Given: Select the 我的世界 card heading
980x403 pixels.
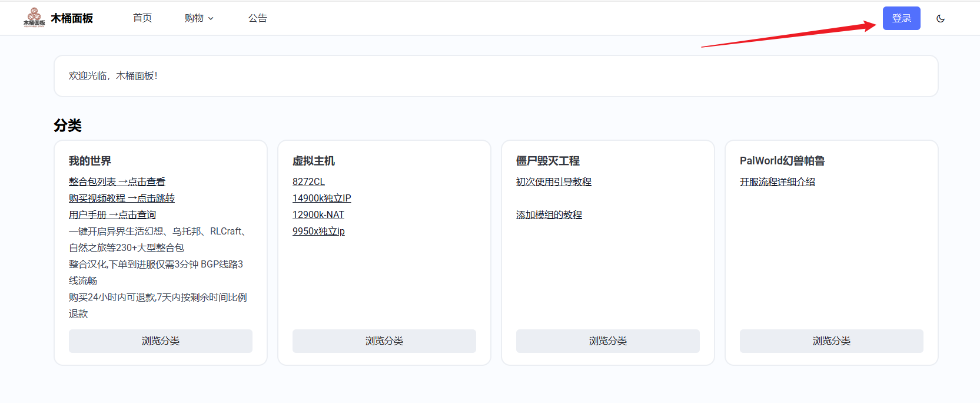Looking at the screenshot, I should 90,161.
